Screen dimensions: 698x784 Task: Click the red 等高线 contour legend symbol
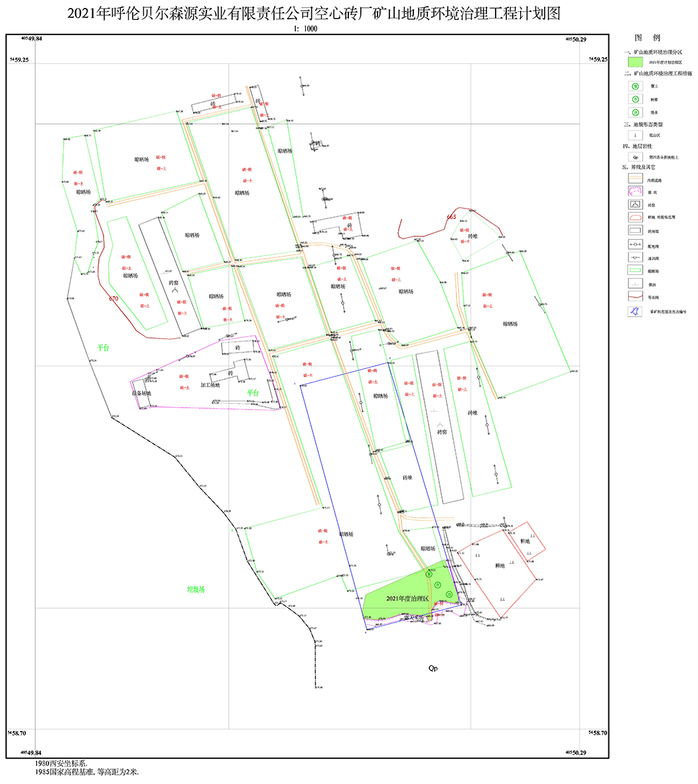(x=635, y=297)
